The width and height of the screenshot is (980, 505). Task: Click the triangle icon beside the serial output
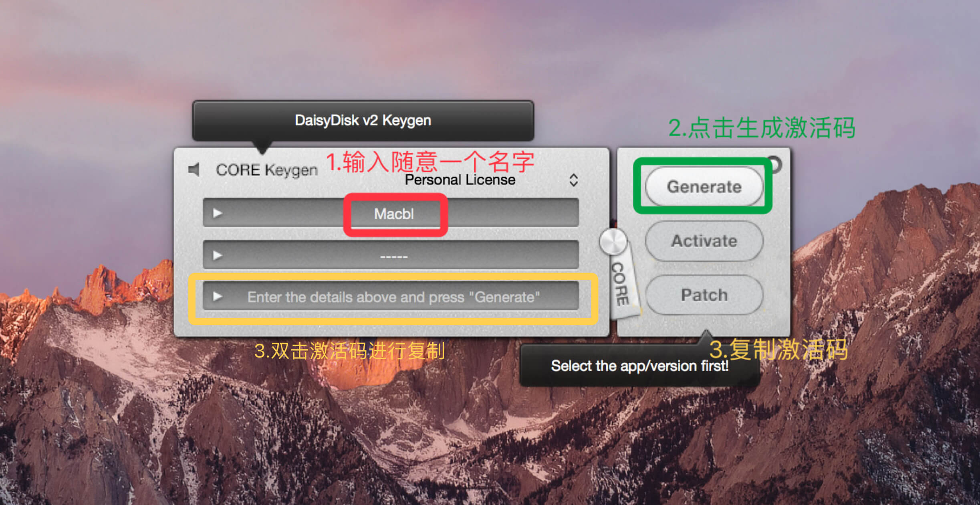[218, 296]
